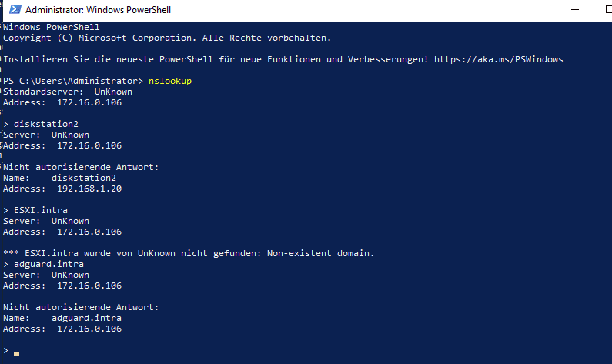Click the prompt 'PS C:\Users\Administrator>'

click(73, 81)
